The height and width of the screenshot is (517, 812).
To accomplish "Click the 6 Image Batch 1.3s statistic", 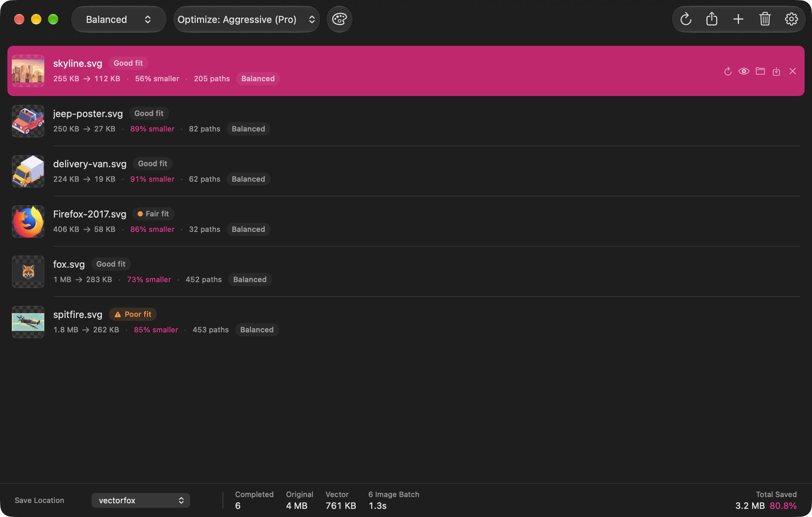I will click(394, 500).
